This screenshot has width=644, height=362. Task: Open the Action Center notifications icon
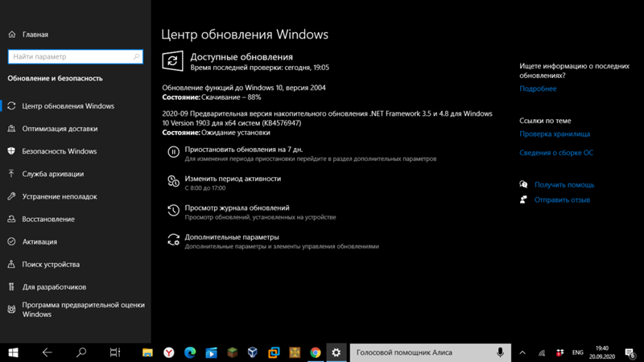630,352
